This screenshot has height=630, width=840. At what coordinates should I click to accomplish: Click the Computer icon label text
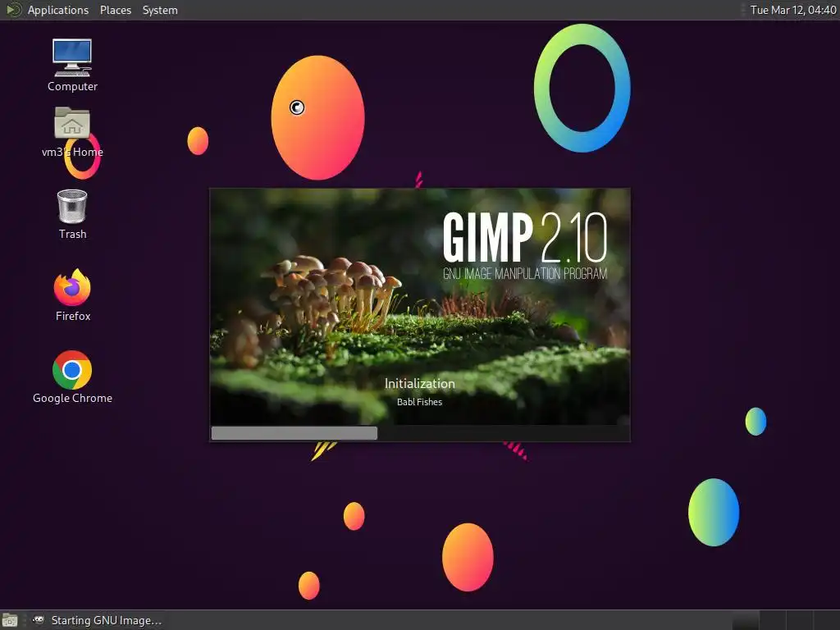coord(72,86)
